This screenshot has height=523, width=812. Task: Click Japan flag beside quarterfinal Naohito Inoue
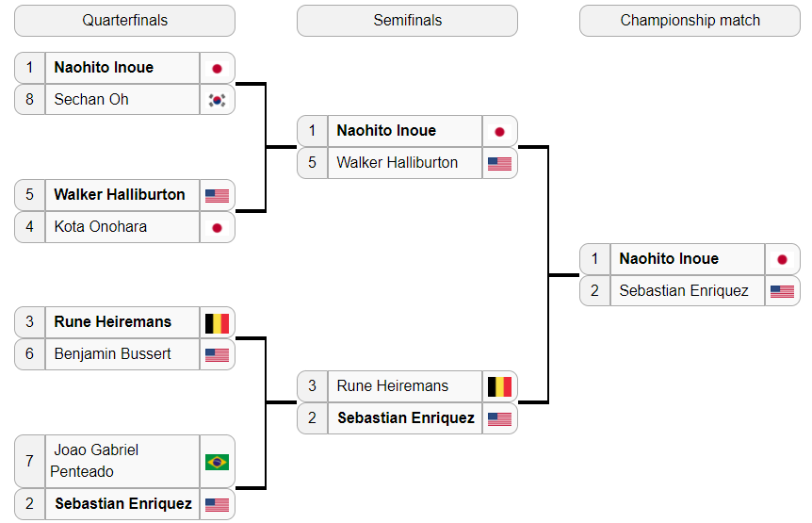pos(217,69)
